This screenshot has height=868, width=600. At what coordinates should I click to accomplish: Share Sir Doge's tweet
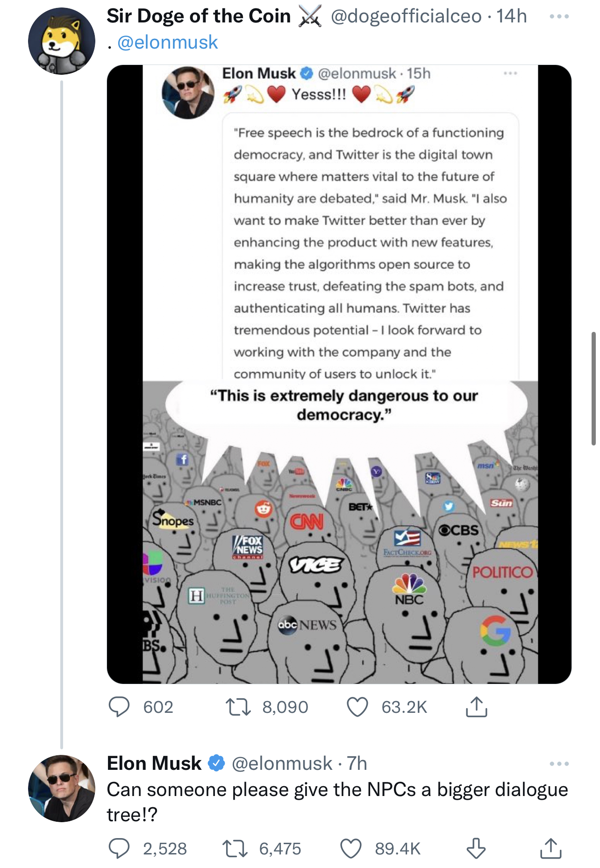pos(476,707)
